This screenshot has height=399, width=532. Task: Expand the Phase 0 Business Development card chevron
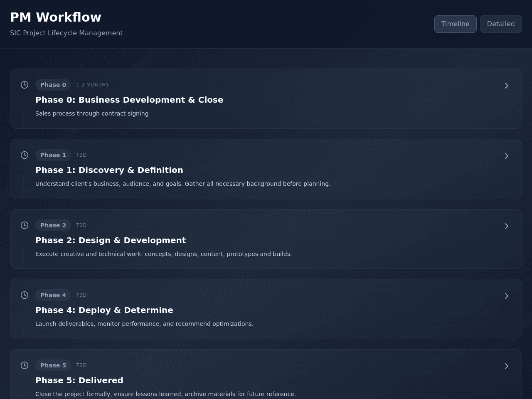[506, 86]
